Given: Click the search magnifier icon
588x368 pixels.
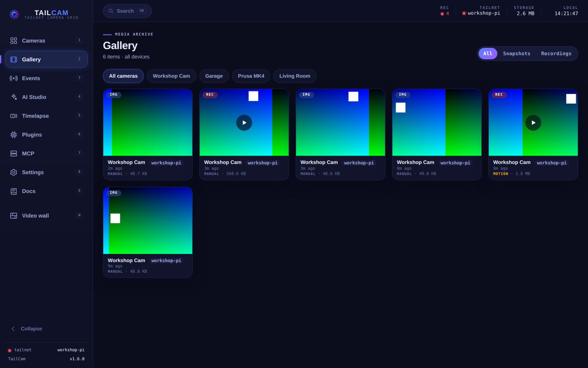Looking at the screenshot, I should (x=111, y=11).
